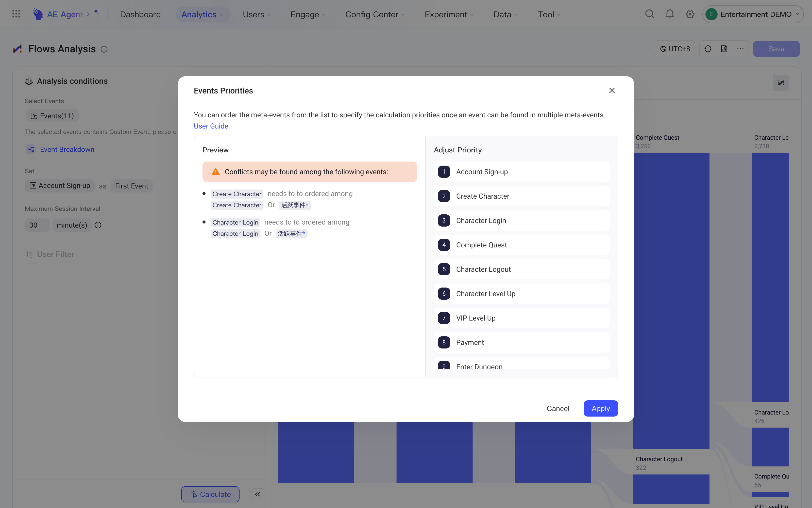The height and width of the screenshot is (508, 812).
Task: Click the Event Breakdown icon
Action: coord(31,149)
